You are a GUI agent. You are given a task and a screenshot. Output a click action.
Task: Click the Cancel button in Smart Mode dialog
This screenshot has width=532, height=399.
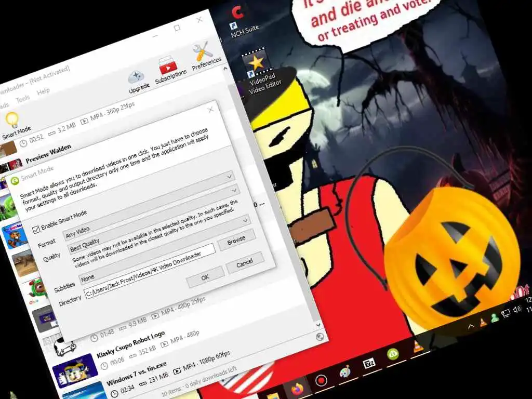(245, 262)
